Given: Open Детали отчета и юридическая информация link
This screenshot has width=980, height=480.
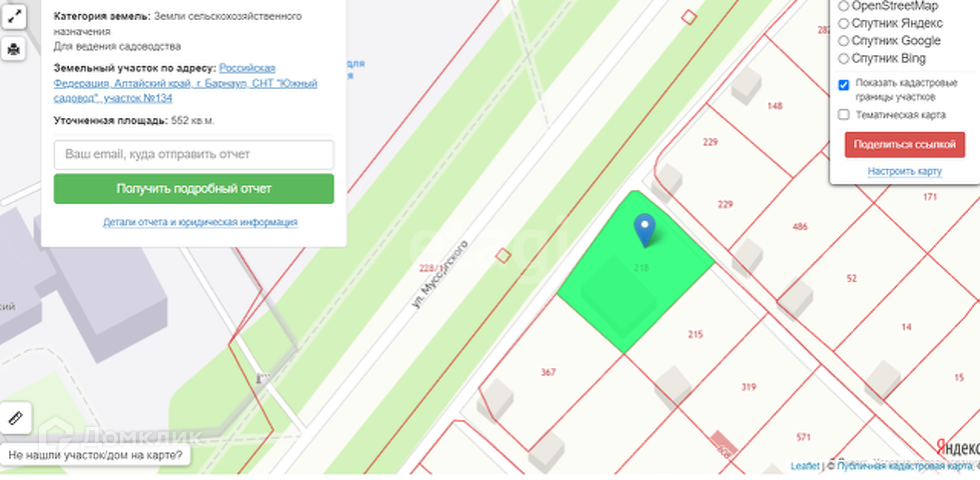Looking at the screenshot, I should point(200,222).
